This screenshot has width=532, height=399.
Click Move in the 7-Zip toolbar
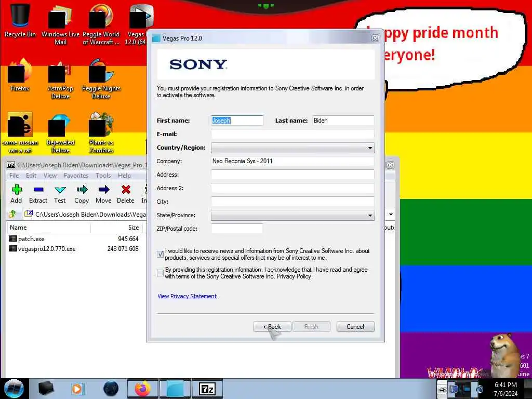point(103,194)
